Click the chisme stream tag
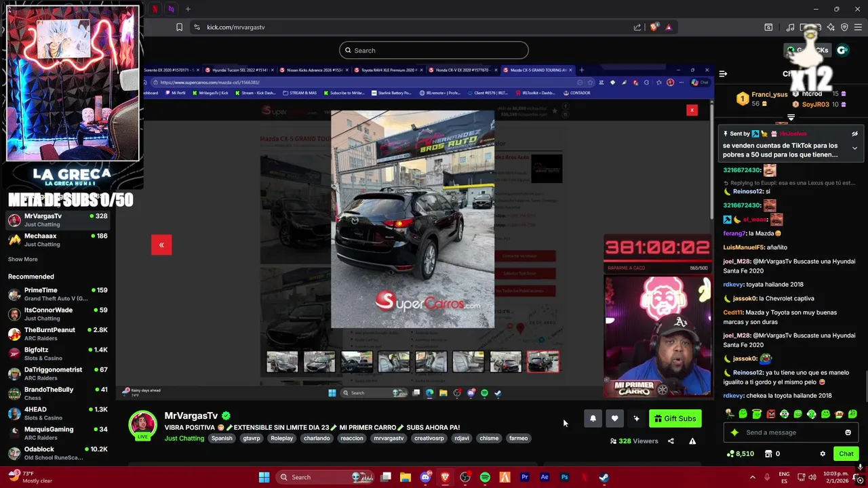Image resolution: width=868 pixels, height=488 pixels. click(x=489, y=439)
